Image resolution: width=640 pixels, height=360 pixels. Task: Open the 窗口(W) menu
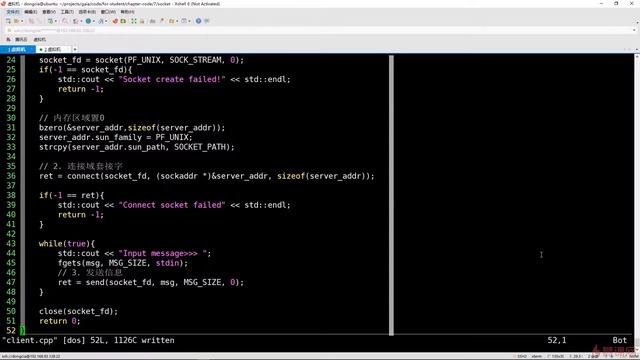[x=108, y=12]
